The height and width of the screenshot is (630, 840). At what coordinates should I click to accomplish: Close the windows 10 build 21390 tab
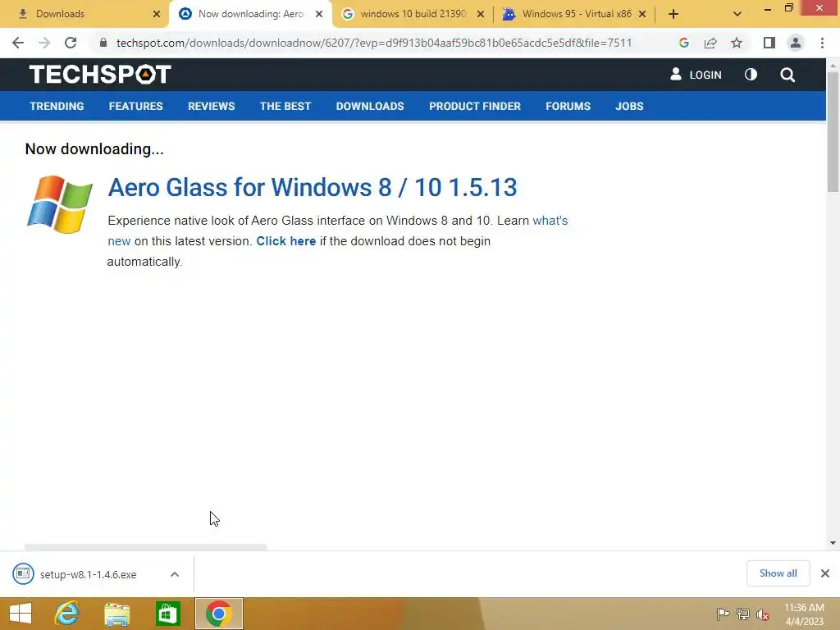click(481, 14)
